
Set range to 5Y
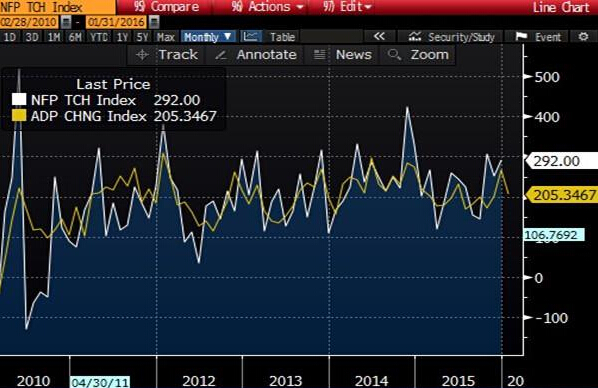click(143, 37)
